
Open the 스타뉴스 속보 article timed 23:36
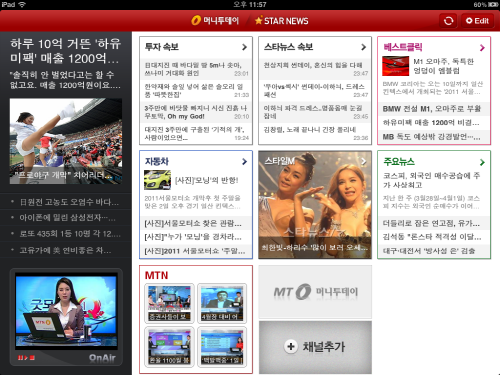point(315,134)
